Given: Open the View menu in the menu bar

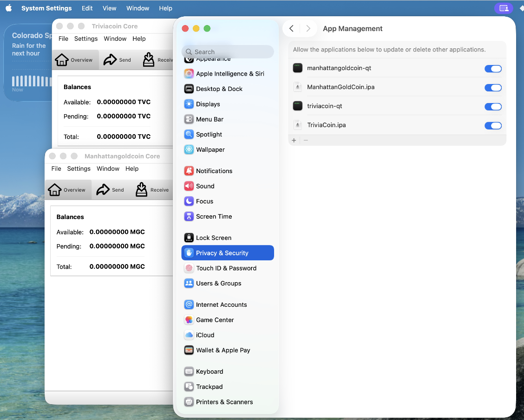Looking at the screenshot, I should (109, 8).
